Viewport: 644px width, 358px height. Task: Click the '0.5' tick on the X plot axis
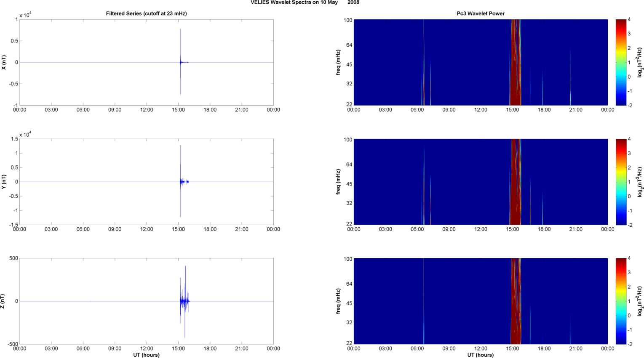coord(14,41)
